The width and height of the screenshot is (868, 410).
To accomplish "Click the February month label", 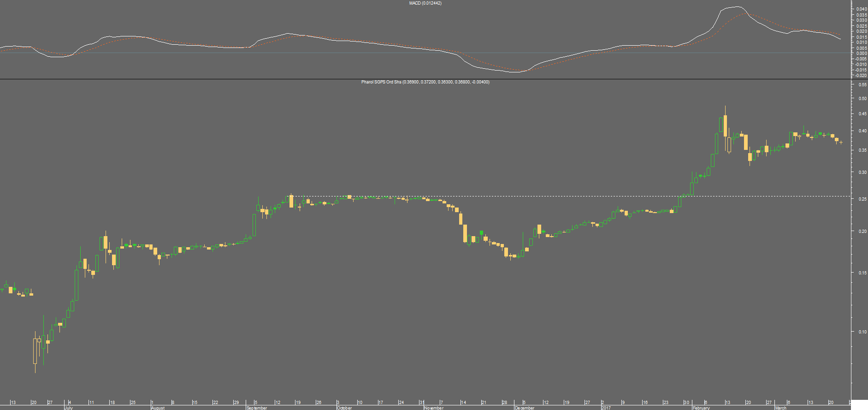I will [701, 408].
